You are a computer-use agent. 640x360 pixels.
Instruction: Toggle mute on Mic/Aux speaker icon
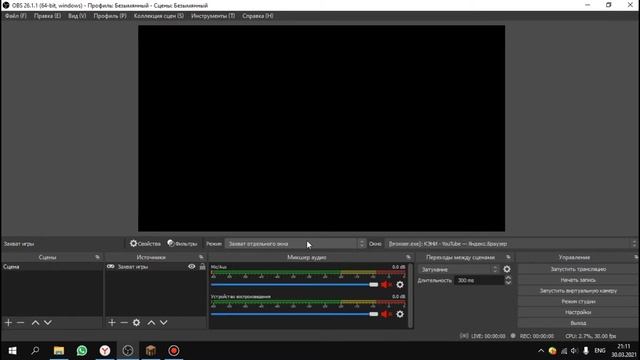click(385, 284)
